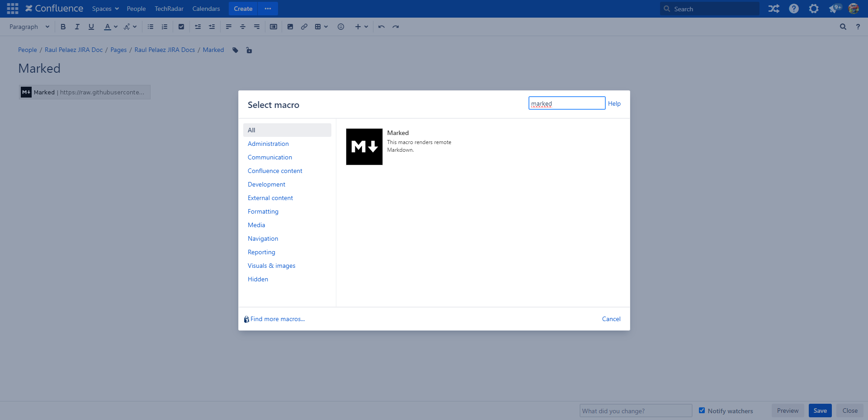This screenshot has width=868, height=420.
Task: Open page restrictions padlock icon
Action: tap(249, 50)
